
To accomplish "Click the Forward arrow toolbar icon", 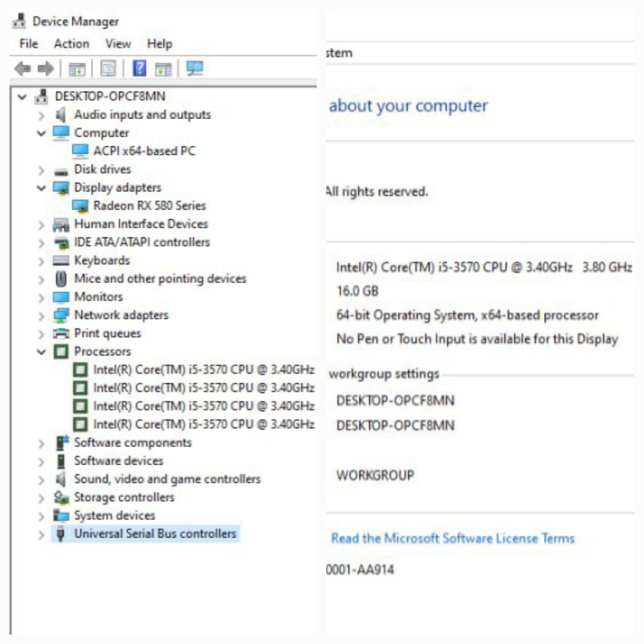I will point(46,69).
